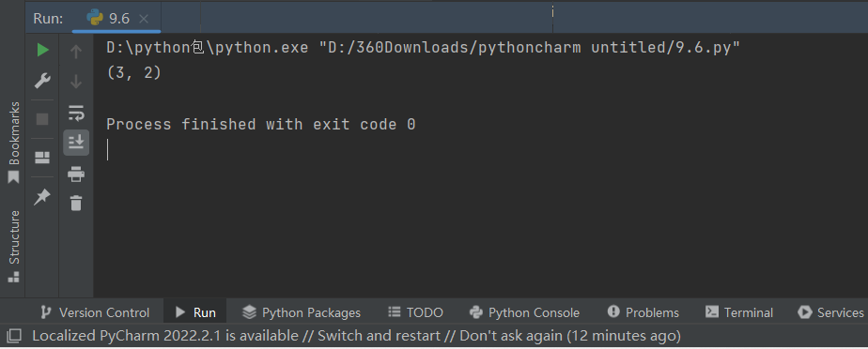Toggle the Pin tab pushpin icon

[x=42, y=197]
